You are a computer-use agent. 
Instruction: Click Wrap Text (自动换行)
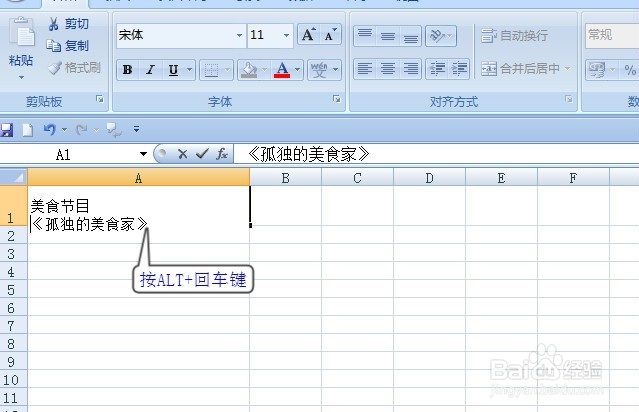514,36
